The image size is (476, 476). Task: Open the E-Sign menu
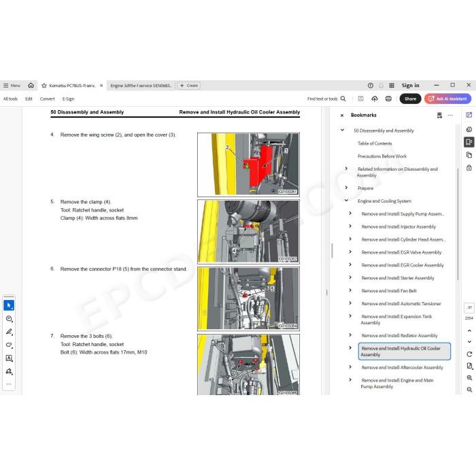(x=68, y=99)
